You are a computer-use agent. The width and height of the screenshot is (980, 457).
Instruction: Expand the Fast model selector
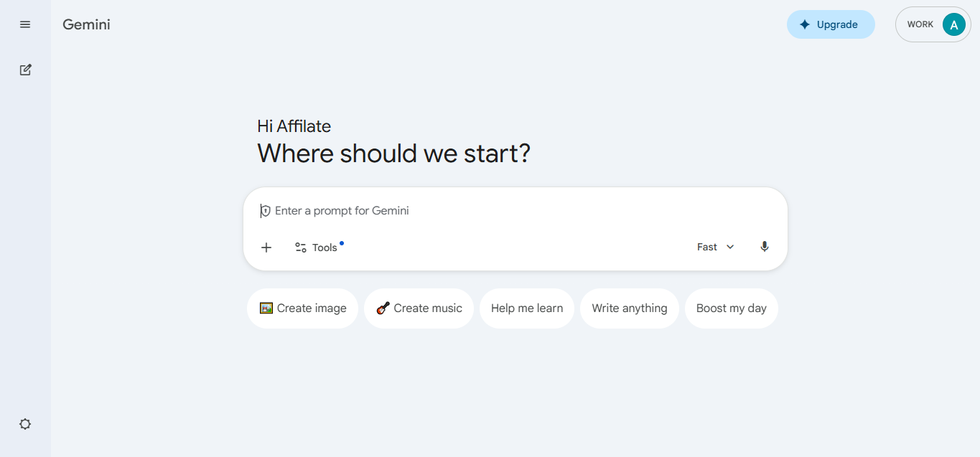click(716, 247)
